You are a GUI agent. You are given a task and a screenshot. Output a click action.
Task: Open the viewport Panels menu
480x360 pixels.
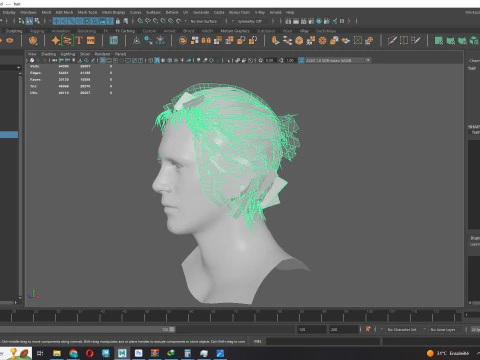(x=120, y=54)
